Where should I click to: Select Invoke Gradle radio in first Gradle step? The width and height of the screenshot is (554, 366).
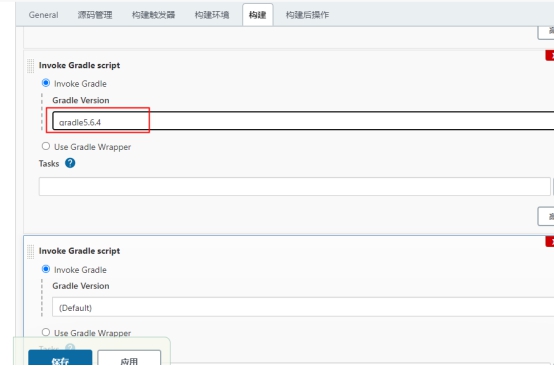click(46, 83)
